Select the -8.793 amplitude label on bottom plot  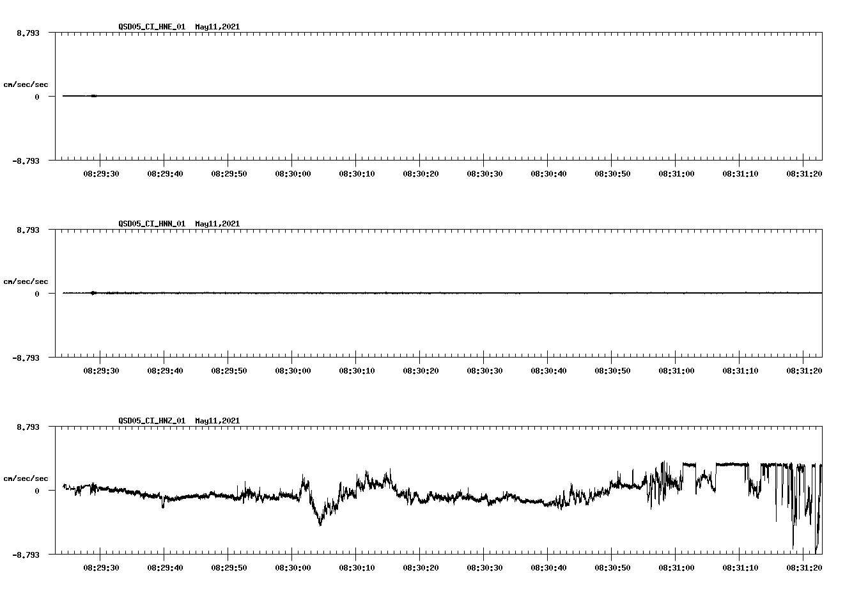[x=26, y=556]
